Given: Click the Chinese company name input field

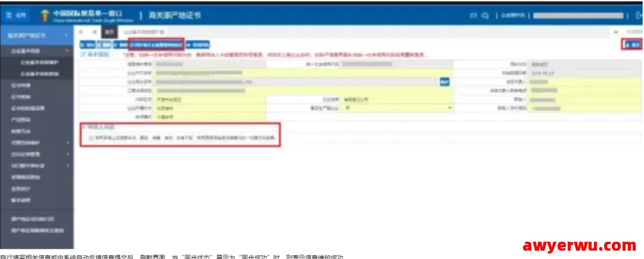Looking at the screenshot, I should click(303, 73).
